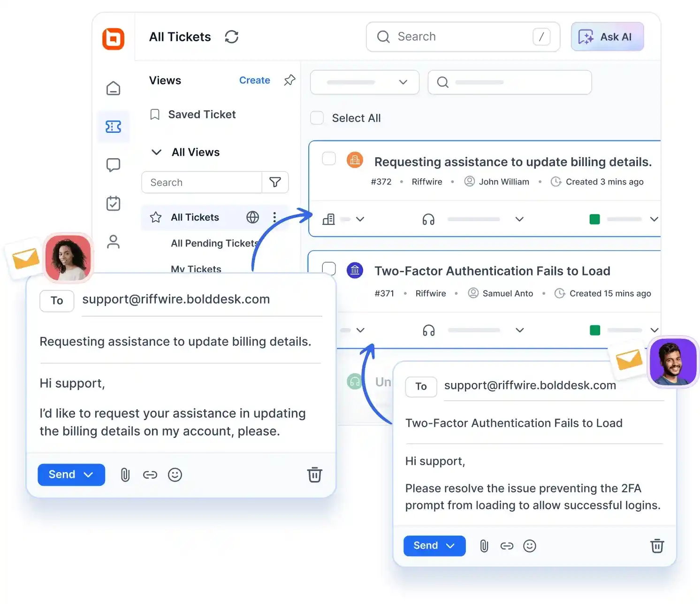Expand the agent dropdown on ticket #372

(x=519, y=219)
